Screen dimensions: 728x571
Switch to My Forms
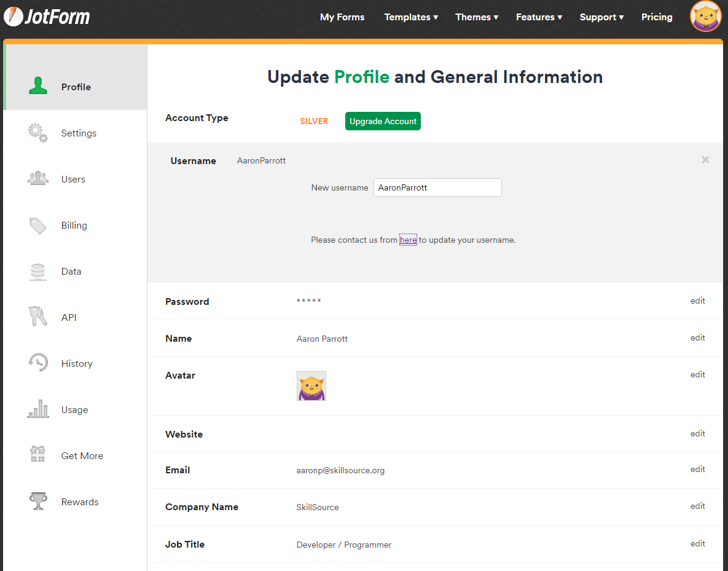(342, 17)
